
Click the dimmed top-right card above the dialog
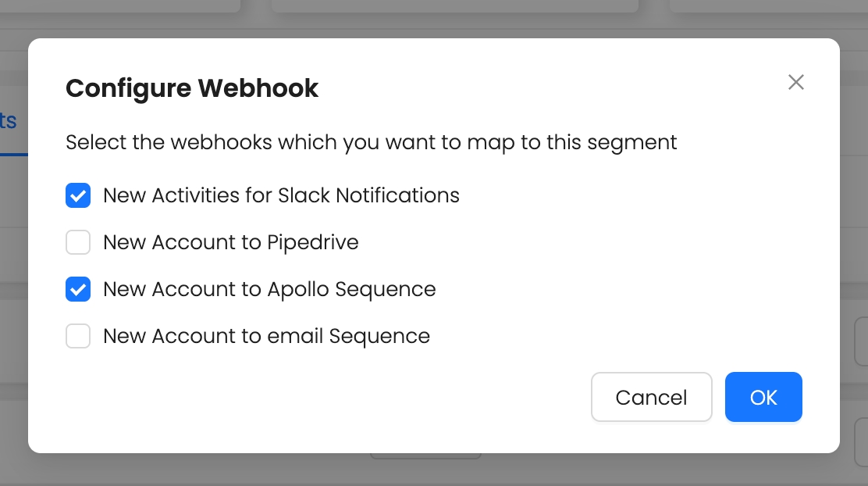click(769, 5)
